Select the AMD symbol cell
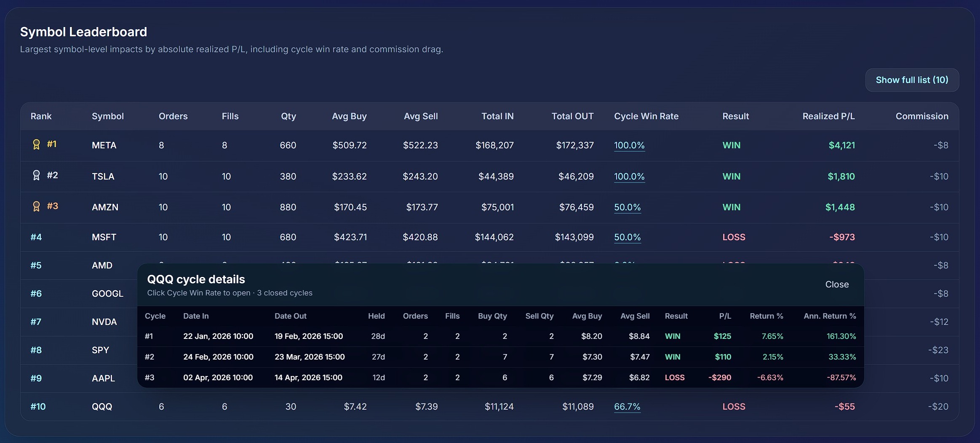Image resolution: width=980 pixels, height=443 pixels. tap(102, 266)
